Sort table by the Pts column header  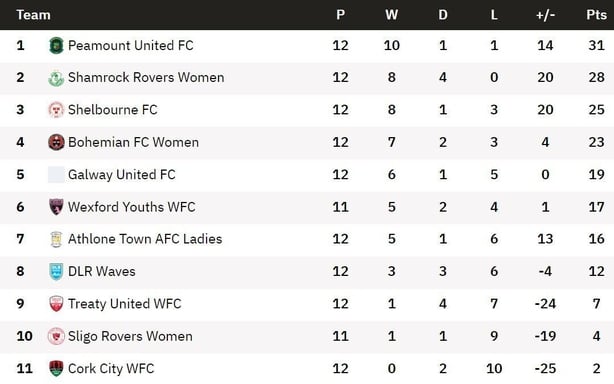[x=596, y=15]
